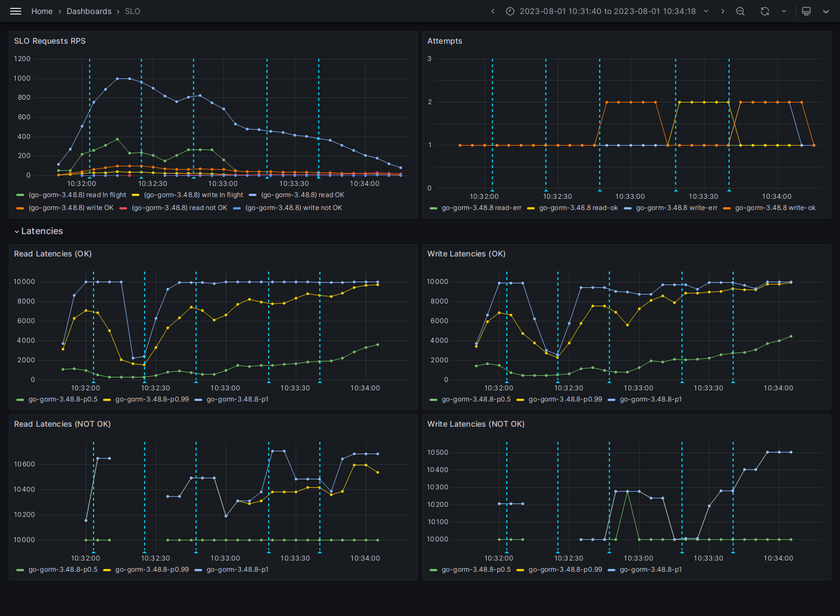840x616 pixels.
Task: Toggle read-ok series in Attempts legend
Action: click(578, 208)
